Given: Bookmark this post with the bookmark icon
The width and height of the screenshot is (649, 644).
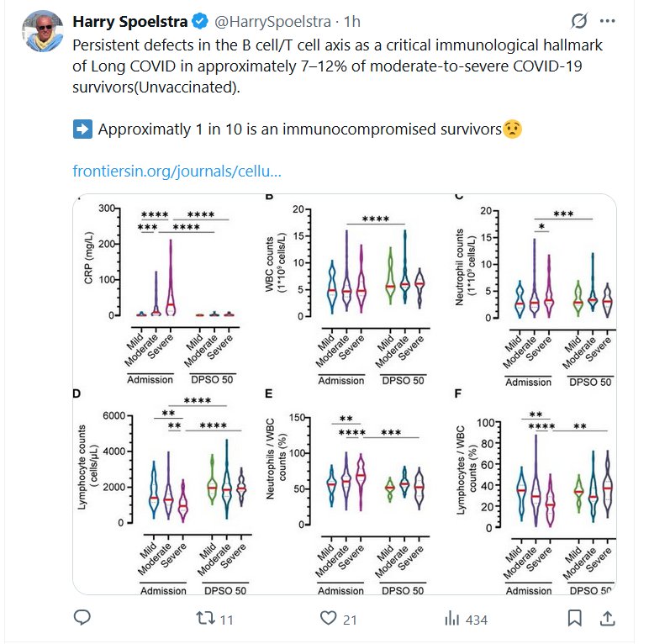Looking at the screenshot, I should coord(574,619).
